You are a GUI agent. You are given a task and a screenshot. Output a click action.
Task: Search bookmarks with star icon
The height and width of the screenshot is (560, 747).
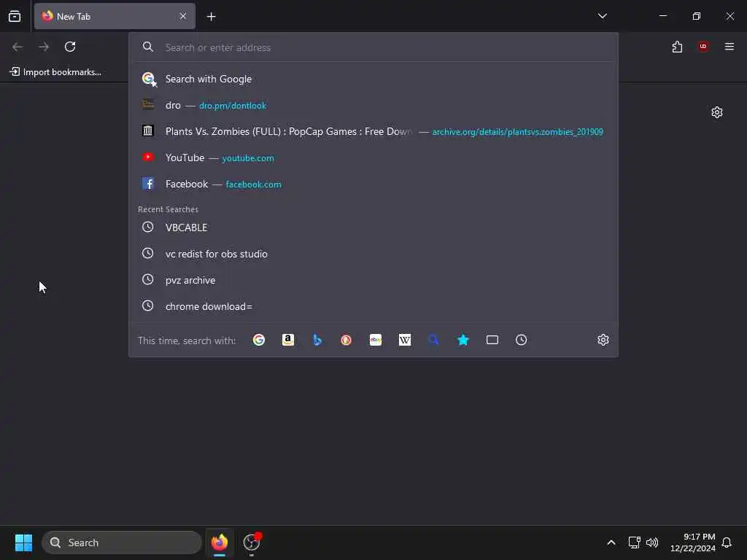pyautogui.click(x=463, y=340)
